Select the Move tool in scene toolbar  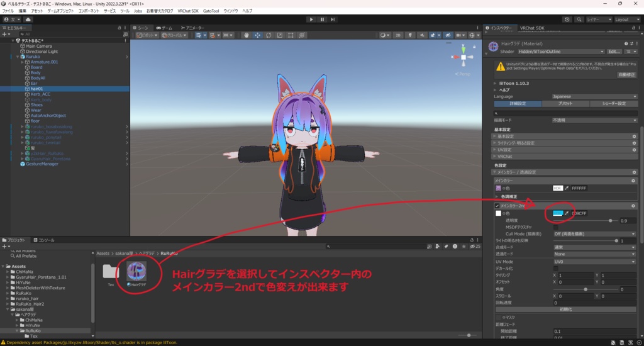point(257,35)
